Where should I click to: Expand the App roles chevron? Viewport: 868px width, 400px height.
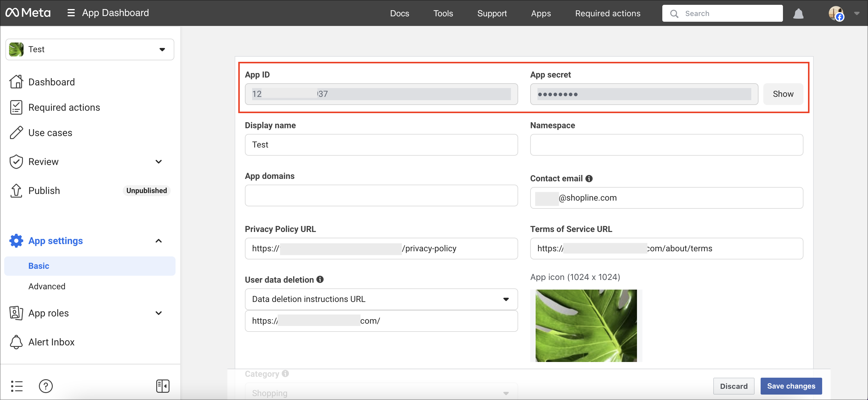(x=159, y=313)
